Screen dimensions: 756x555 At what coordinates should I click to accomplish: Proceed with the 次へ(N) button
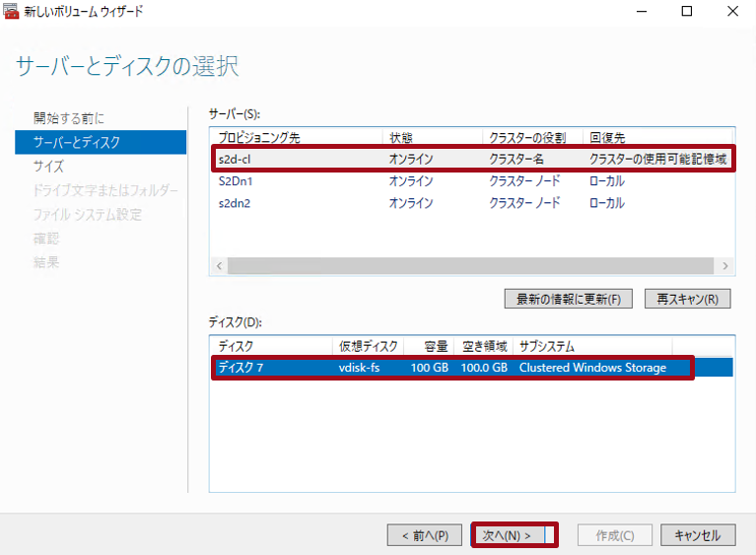tap(514, 535)
